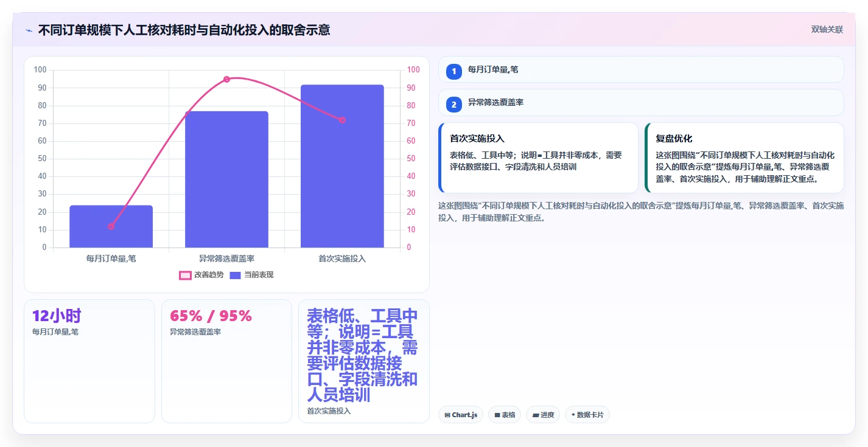Open the 首次实施投入 info card

coord(538,158)
